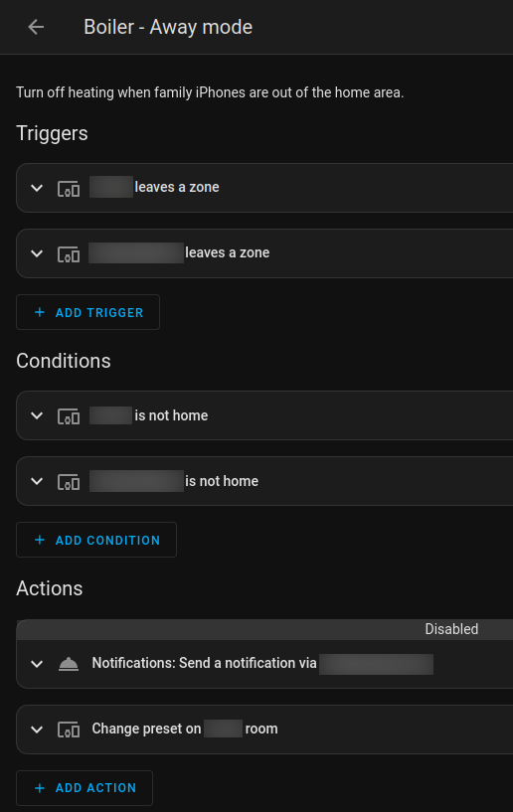The width and height of the screenshot is (513, 812).
Task: Expand the Send a notification action
Action: pyautogui.click(x=37, y=664)
